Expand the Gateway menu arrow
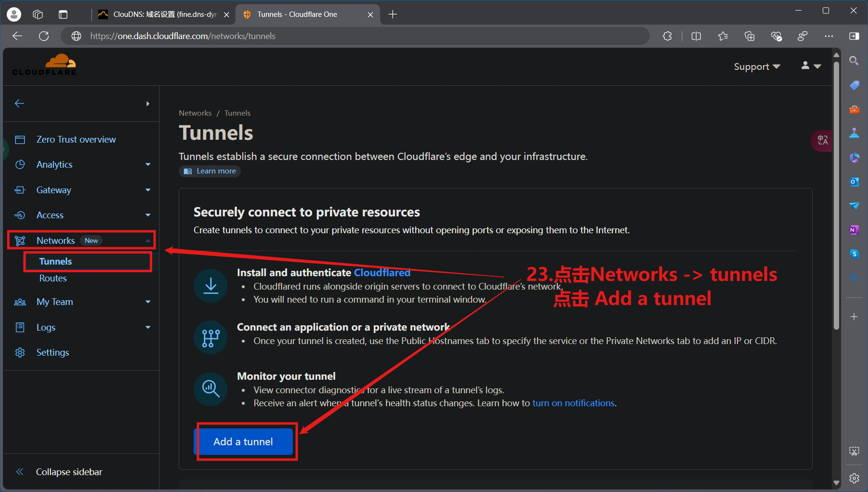 point(148,190)
